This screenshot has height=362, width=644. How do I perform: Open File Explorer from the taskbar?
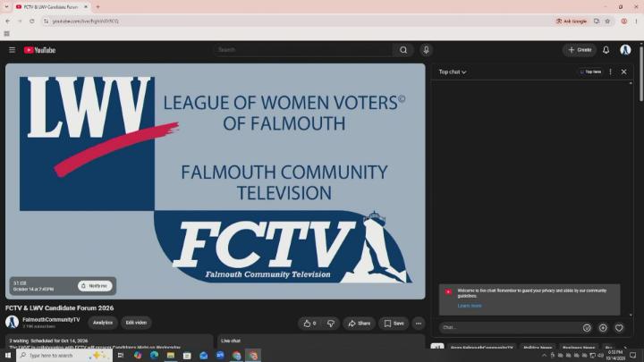click(x=171, y=356)
